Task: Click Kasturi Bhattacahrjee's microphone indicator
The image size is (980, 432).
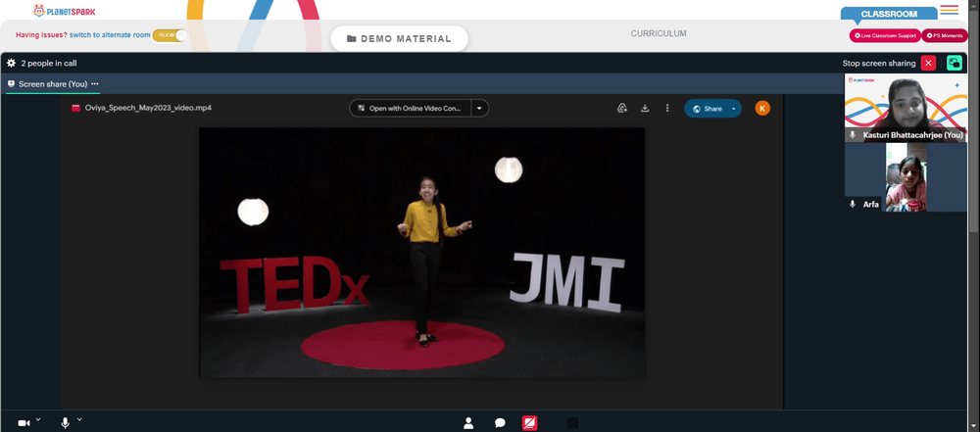Action: [853, 135]
